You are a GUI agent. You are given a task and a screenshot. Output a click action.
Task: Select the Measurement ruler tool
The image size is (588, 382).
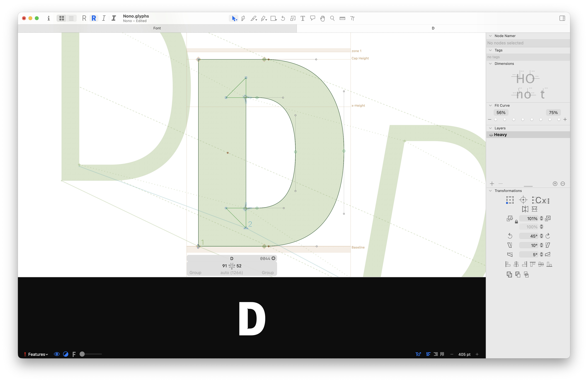click(342, 18)
